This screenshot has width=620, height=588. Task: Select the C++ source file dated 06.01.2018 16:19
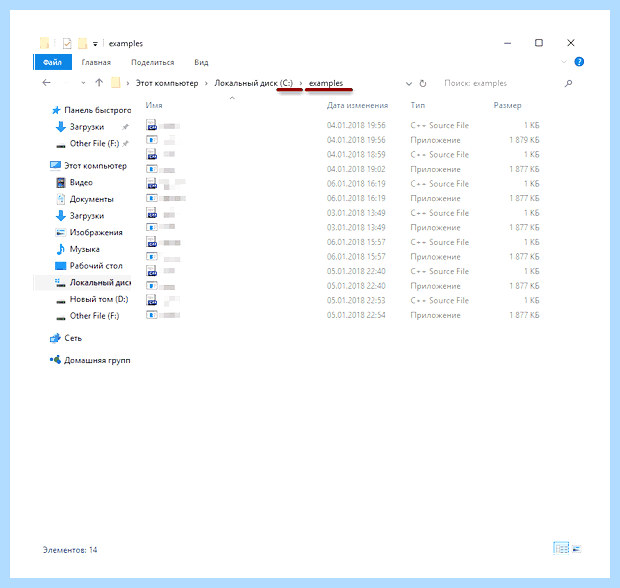click(x=342, y=184)
